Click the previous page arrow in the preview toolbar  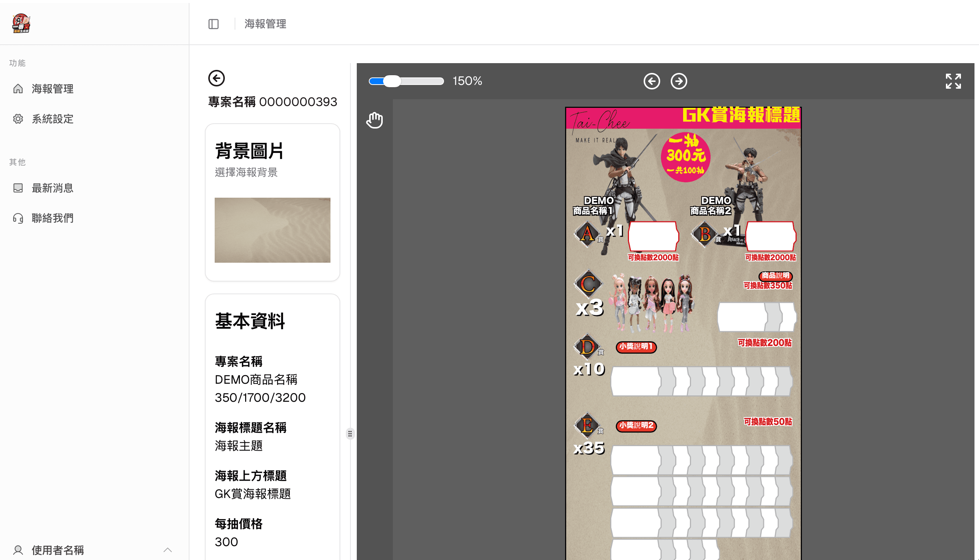652,81
